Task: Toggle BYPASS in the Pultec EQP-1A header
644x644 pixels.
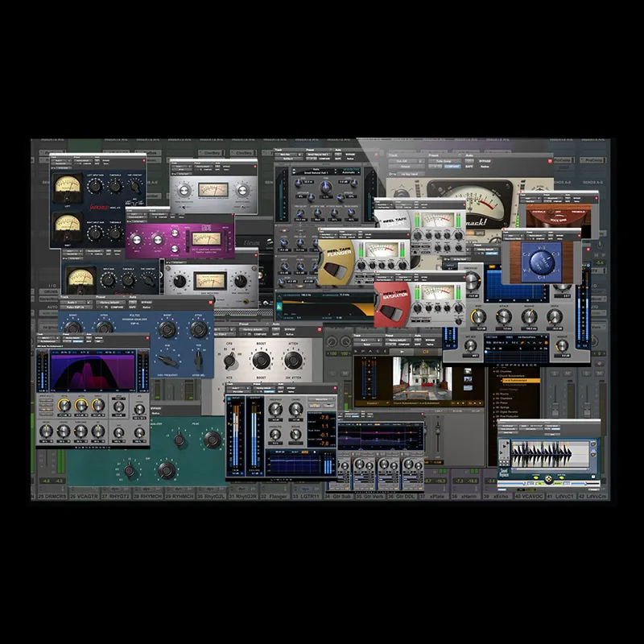Action: tap(147, 303)
